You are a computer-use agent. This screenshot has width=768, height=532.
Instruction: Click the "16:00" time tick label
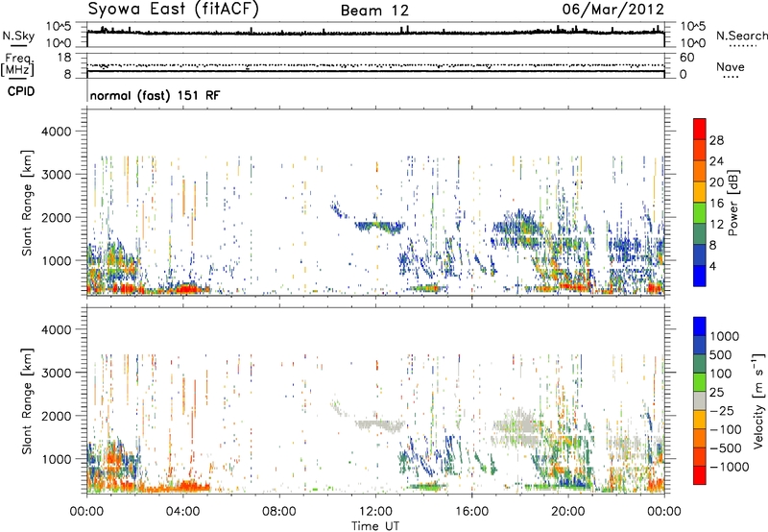pos(471,512)
